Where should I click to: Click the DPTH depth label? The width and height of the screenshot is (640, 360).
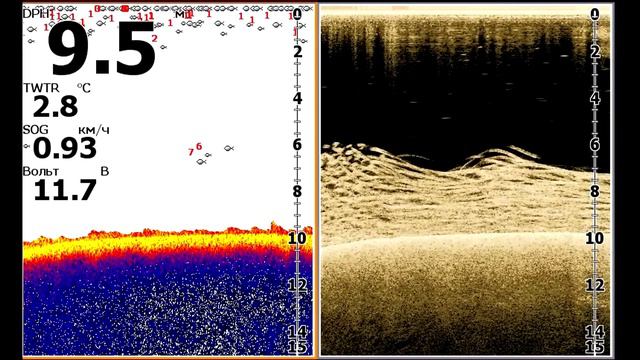pyautogui.click(x=36, y=14)
